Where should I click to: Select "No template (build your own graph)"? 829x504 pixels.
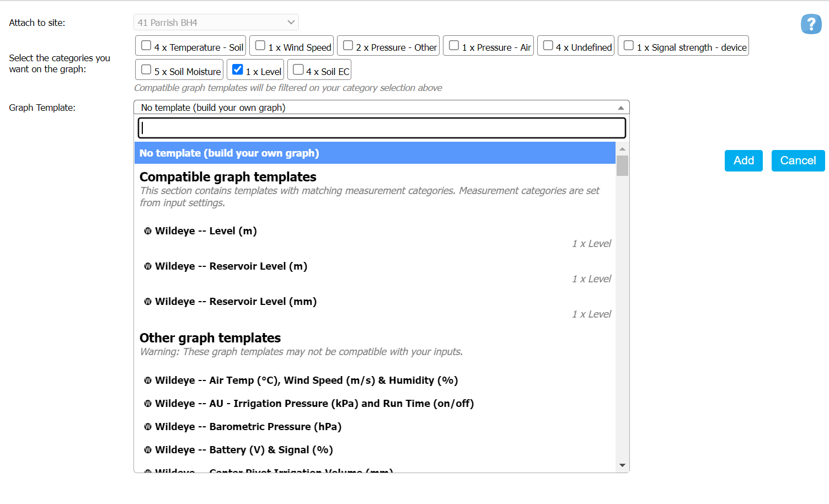click(229, 153)
